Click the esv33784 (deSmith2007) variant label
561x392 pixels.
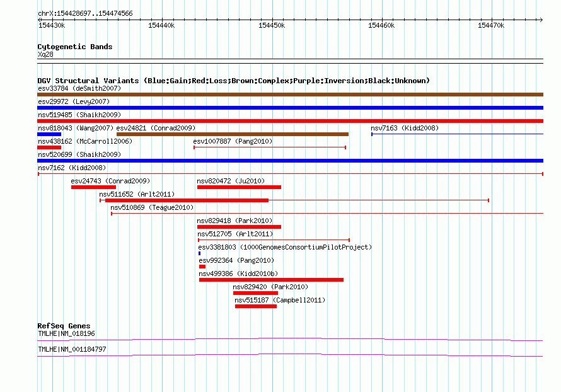[x=79, y=88]
